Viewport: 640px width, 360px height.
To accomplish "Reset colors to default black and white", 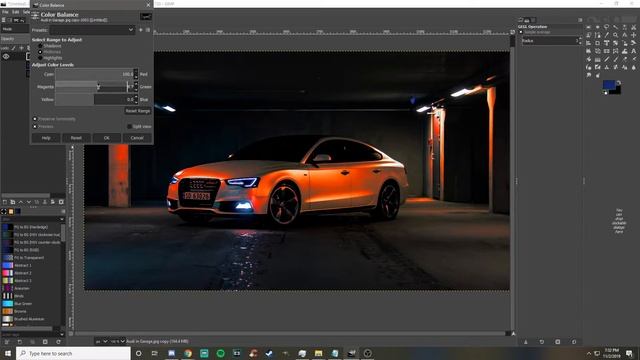I will (605, 93).
